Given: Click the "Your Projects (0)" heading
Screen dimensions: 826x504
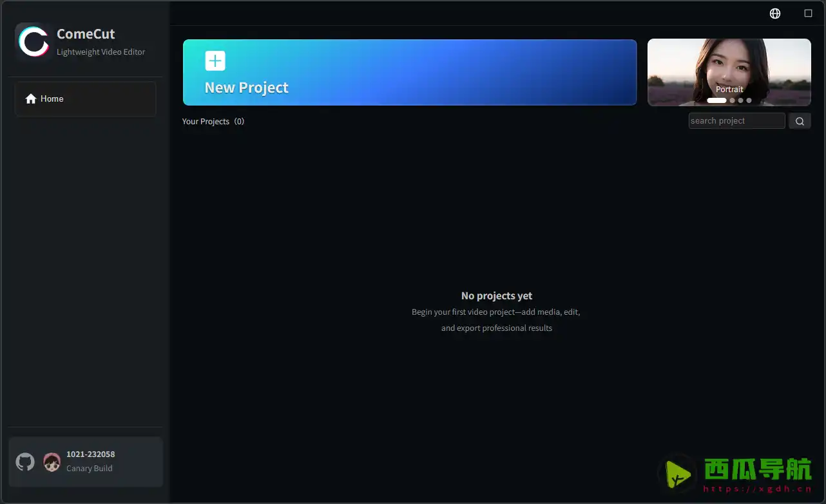Looking at the screenshot, I should click(213, 122).
